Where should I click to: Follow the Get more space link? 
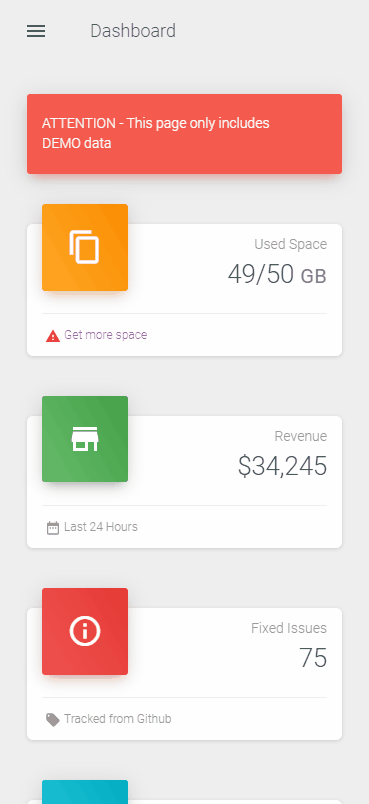106,335
